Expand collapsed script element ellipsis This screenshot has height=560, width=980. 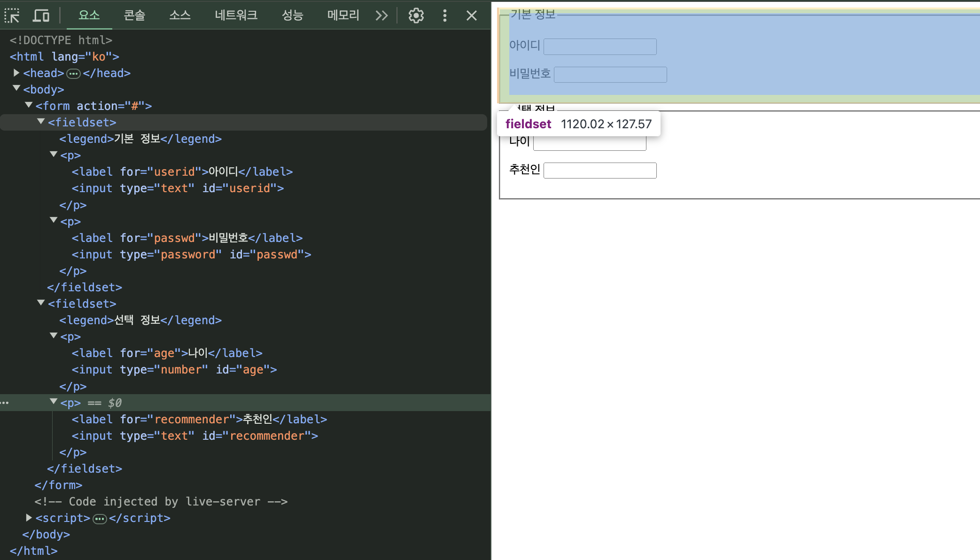pyautogui.click(x=100, y=519)
